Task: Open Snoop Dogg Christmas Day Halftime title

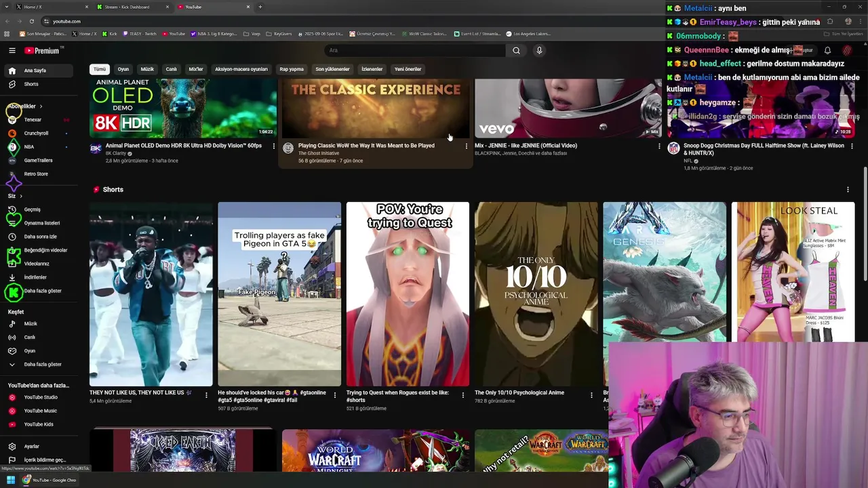Action: coord(764,149)
